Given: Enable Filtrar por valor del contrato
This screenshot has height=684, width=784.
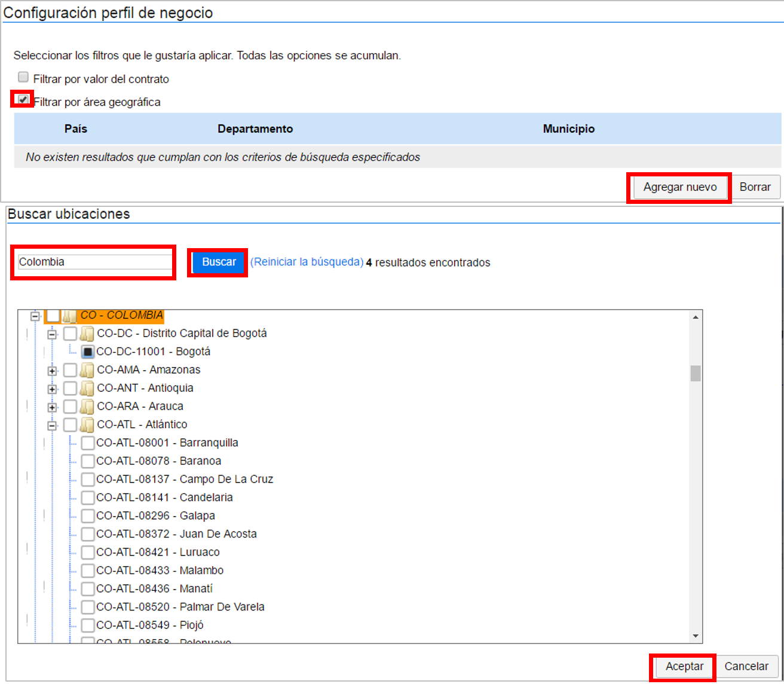Looking at the screenshot, I should pos(23,77).
